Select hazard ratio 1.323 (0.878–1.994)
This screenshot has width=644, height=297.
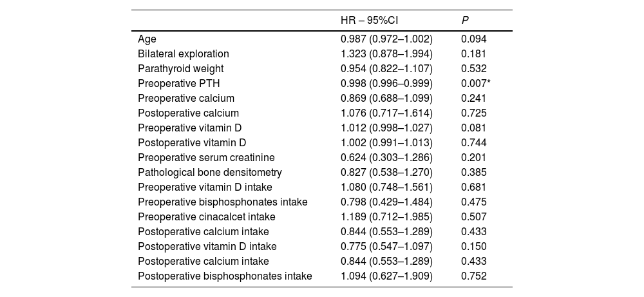point(386,54)
